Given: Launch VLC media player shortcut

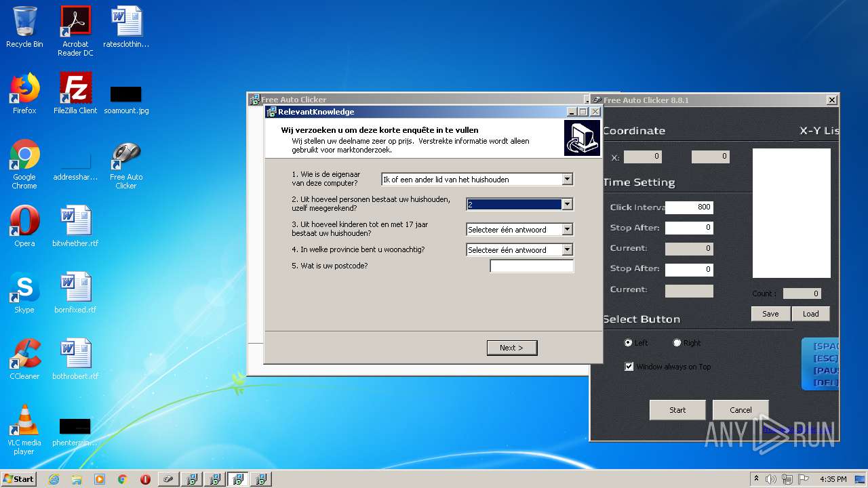Looking at the screenshot, I should (x=24, y=430).
